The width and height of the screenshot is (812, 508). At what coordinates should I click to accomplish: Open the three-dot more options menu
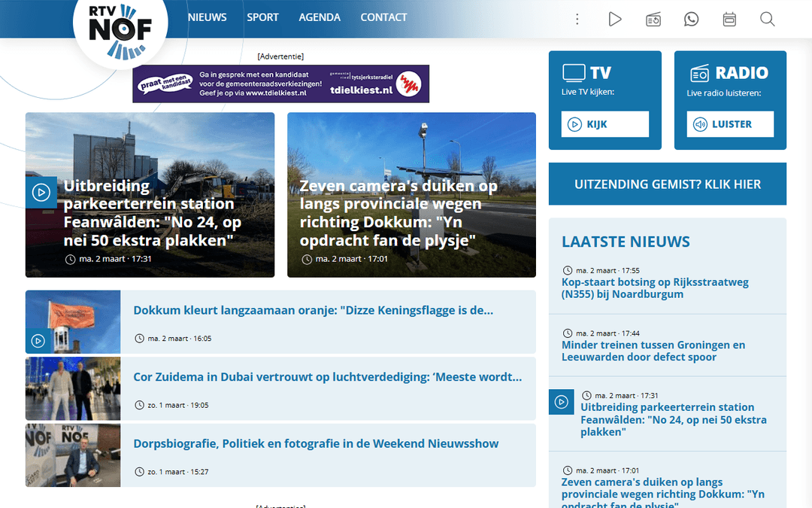tap(577, 19)
